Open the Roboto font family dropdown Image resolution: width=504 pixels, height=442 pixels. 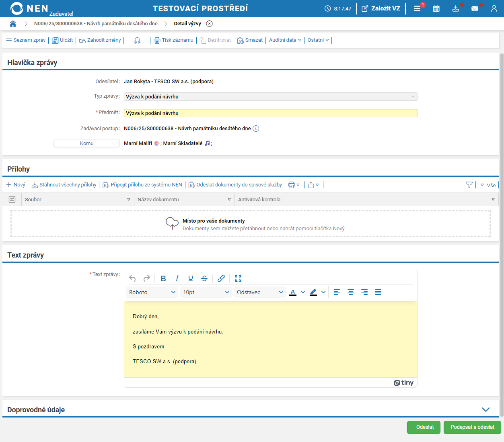pyautogui.click(x=152, y=292)
